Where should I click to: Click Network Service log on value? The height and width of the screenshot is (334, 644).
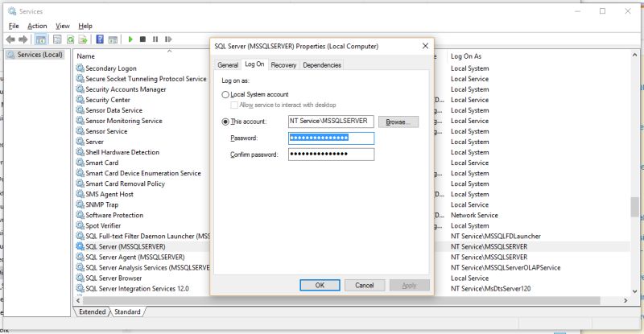point(474,215)
